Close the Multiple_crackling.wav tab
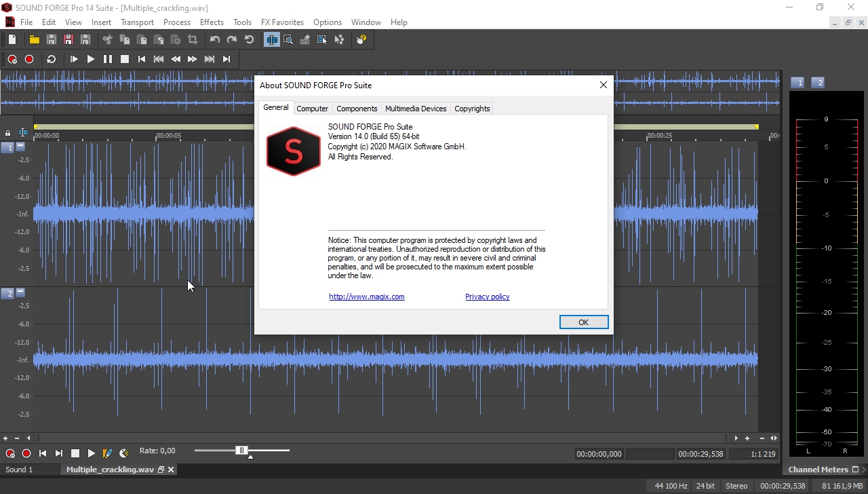This screenshot has width=868, height=494. tap(171, 470)
